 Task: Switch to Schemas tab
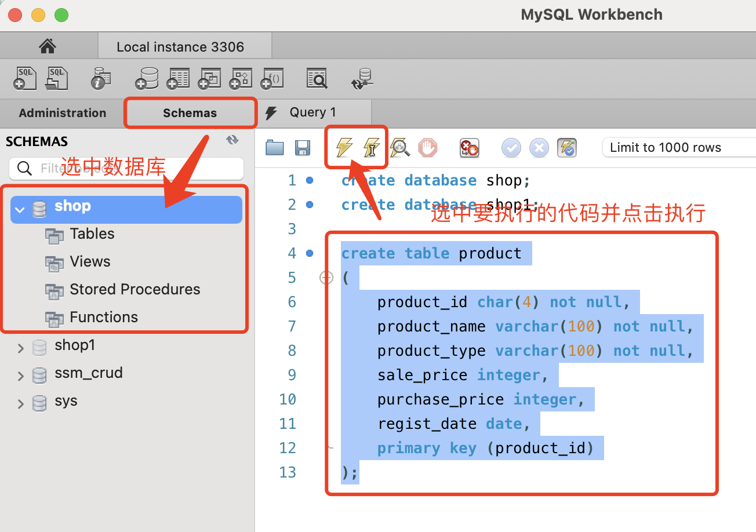[190, 113]
